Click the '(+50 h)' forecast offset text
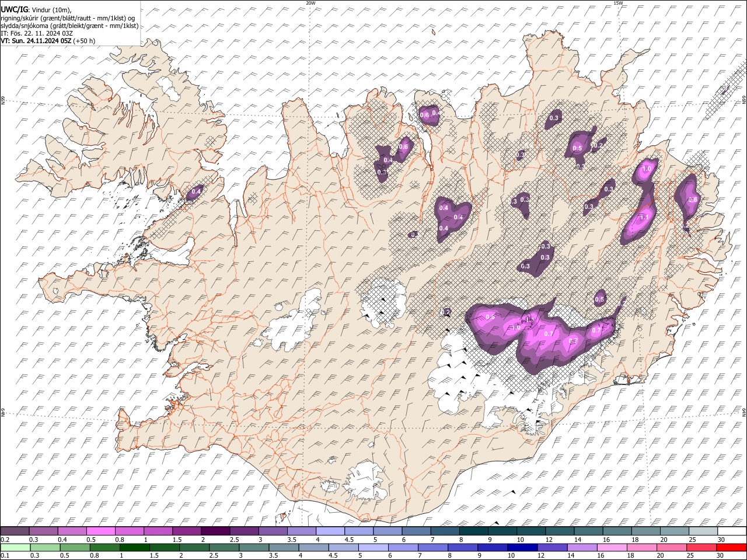This screenshot has width=747, height=560. (x=85, y=41)
